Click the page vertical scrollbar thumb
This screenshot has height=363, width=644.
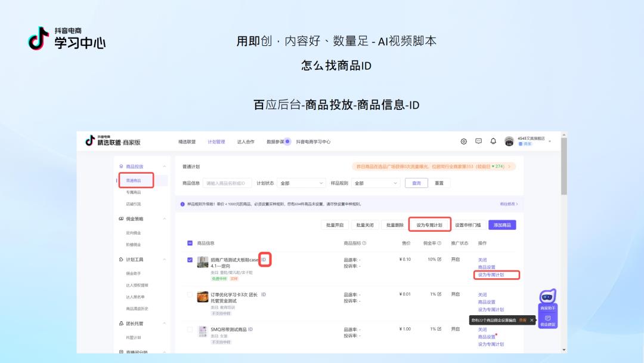564,167
